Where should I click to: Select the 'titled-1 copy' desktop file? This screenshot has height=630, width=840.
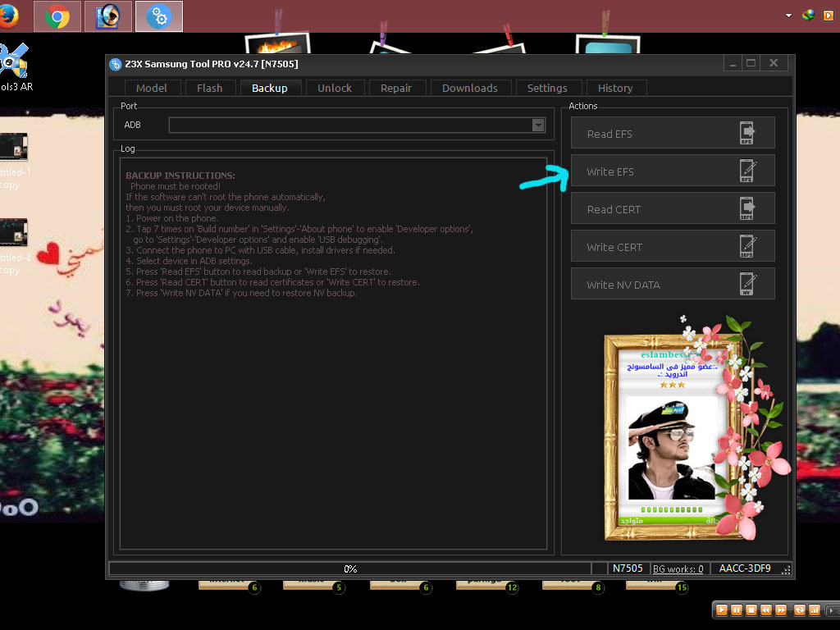[15, 162]
